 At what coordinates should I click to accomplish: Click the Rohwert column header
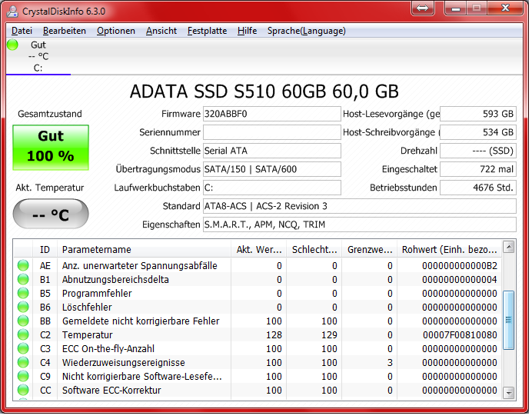click(x=449, y=250)
